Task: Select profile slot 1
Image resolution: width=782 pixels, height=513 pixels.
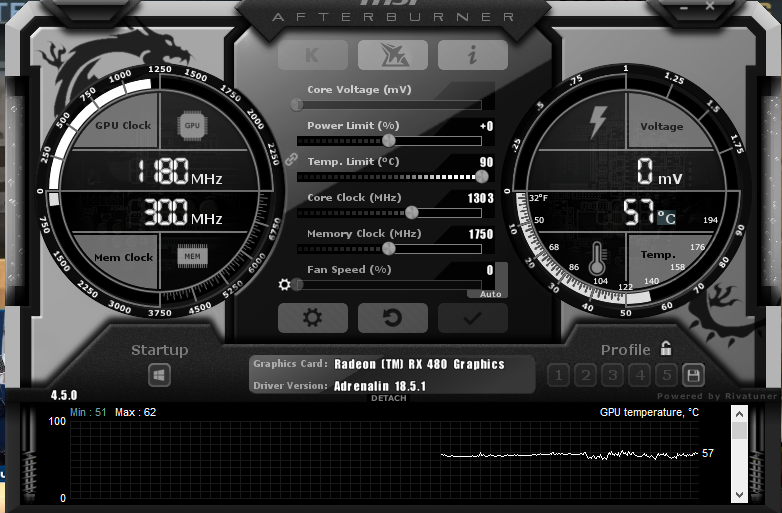Action: [559, 375]
